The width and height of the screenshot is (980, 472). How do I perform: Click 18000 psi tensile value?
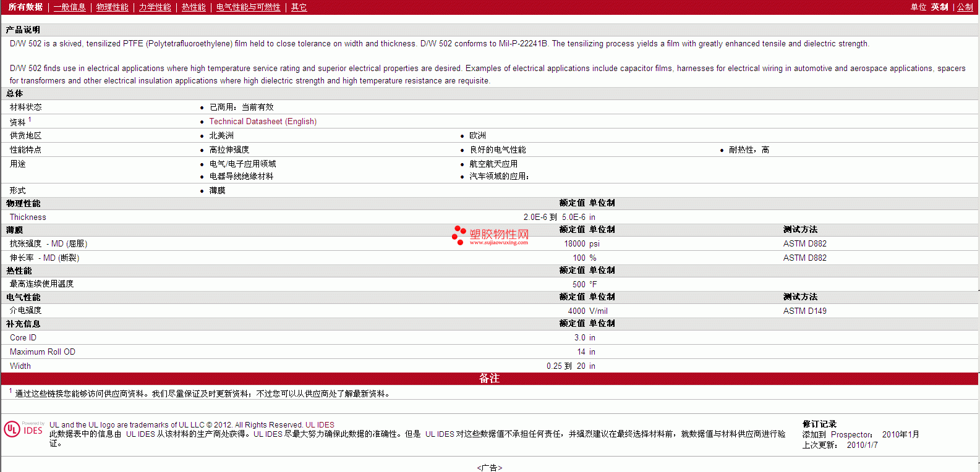click(x=581, y=243)
